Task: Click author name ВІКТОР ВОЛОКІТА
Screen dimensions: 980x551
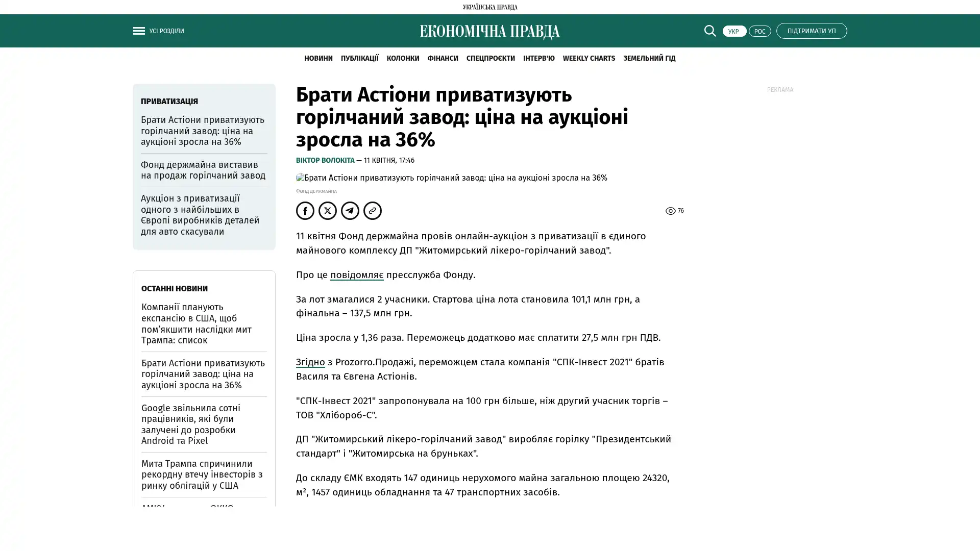Action: 325,161
